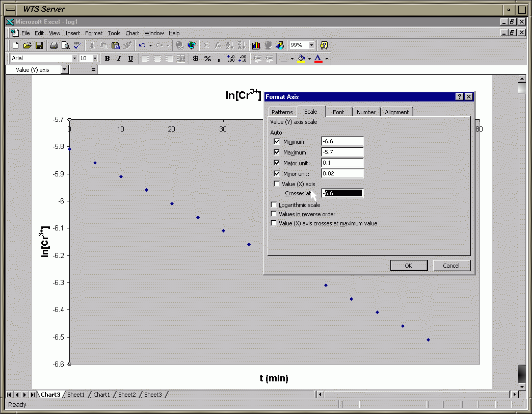Launch the Chart Wizard icon

(256, 45)
